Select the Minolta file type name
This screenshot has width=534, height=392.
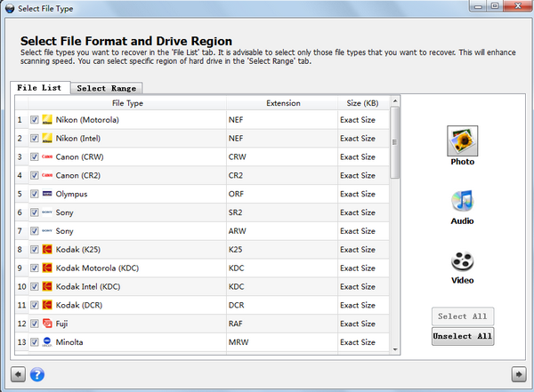(69, 342)
